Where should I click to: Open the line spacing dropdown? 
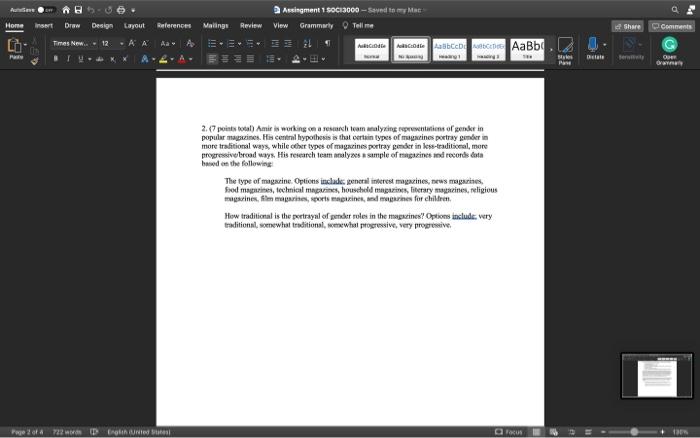273,59
